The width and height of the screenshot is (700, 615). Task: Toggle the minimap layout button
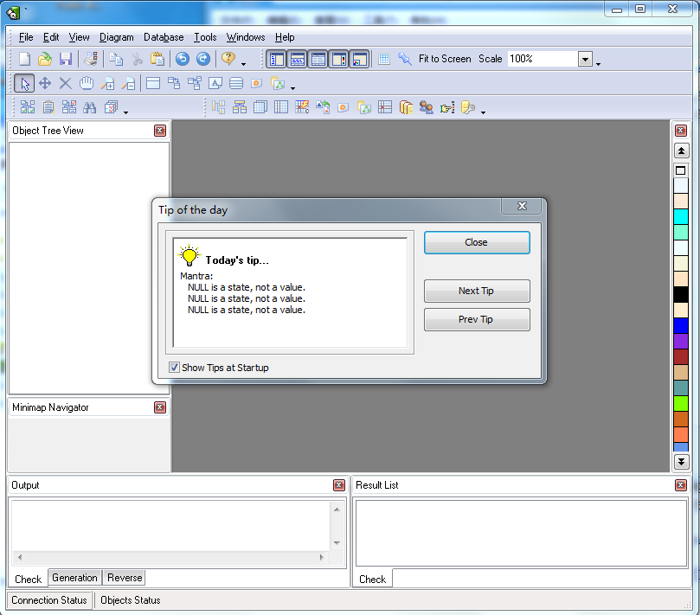click(x=359, y=60)
